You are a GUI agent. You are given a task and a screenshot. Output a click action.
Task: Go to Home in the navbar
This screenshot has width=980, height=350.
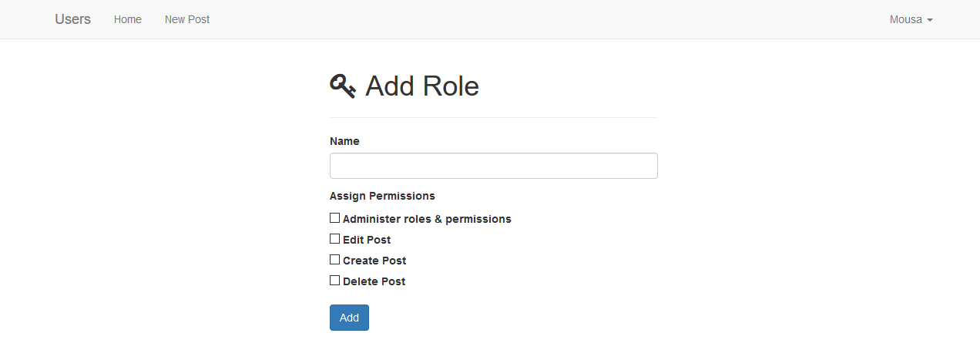tap(128, 19)
